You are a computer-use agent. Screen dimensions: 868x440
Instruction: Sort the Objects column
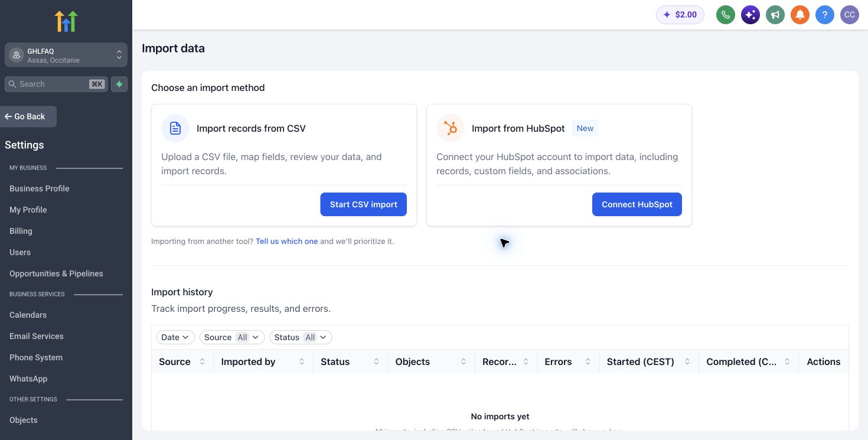coord(464,361)
